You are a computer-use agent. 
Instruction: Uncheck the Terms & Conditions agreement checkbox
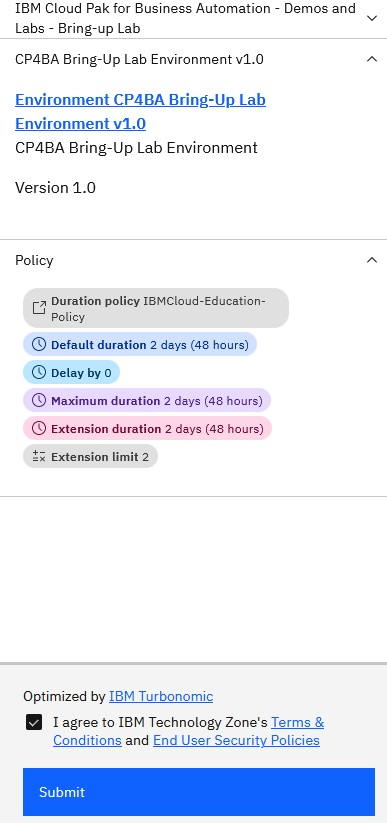[x=34, y=723]
